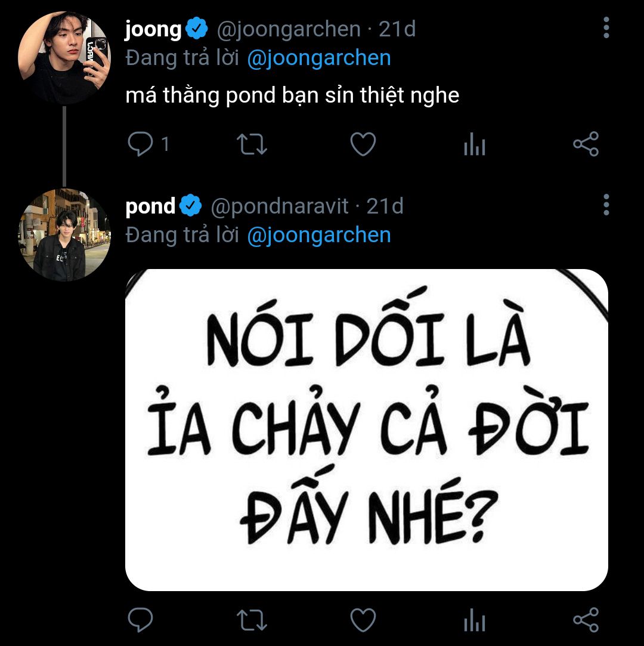Share joong's tweet

click(x=586, y=144)
